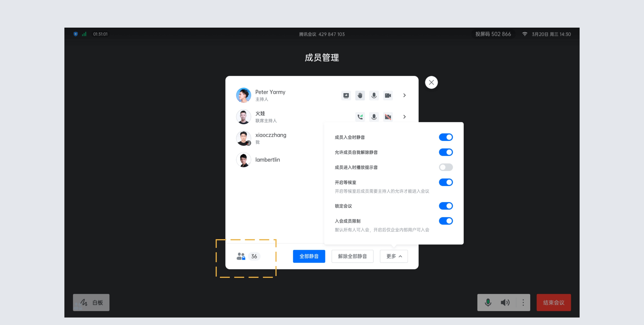Click the 全部静音 button
The image size is (644, 325).
pos(309,256)
